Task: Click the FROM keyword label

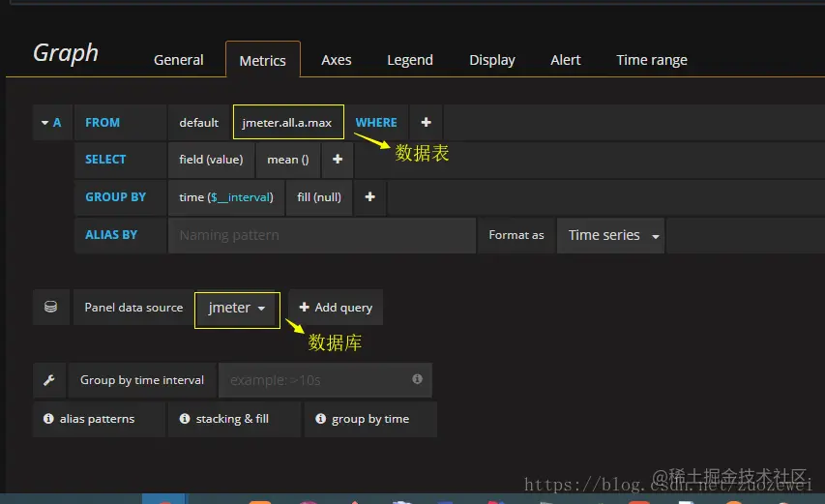Action: coord(103,123)
